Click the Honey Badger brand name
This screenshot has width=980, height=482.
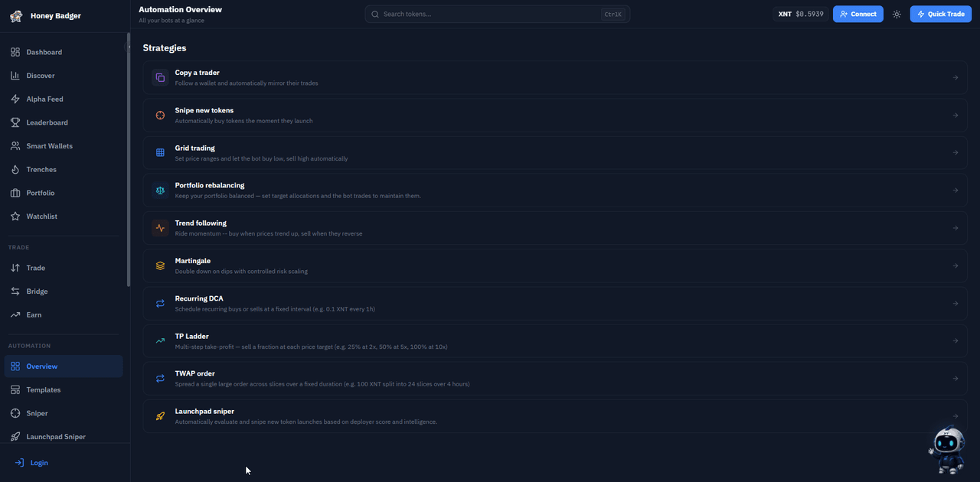tap(56, 16)
